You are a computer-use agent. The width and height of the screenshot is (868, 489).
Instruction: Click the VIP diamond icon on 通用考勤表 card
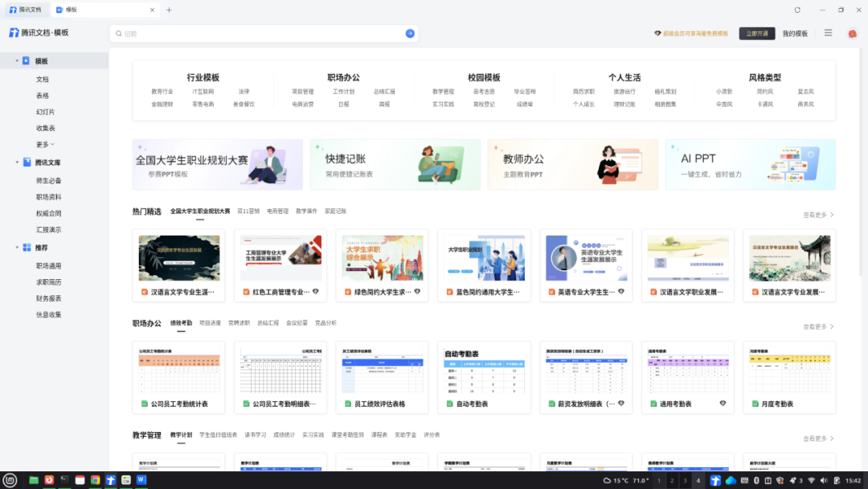[x=723, y=403]
